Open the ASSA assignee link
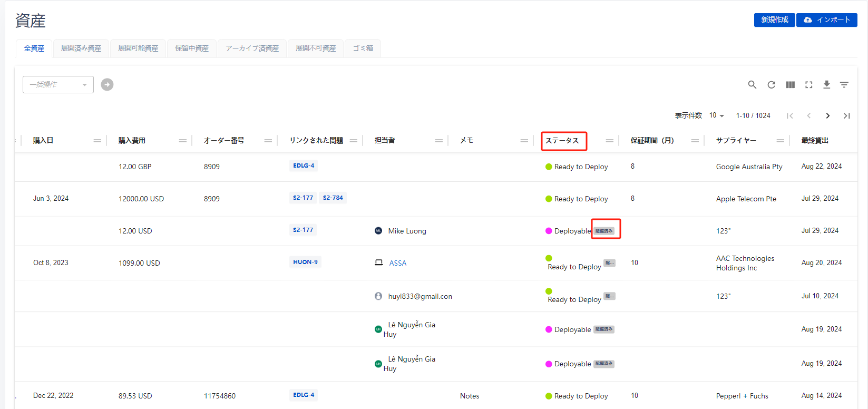 [x=397, y=263]
